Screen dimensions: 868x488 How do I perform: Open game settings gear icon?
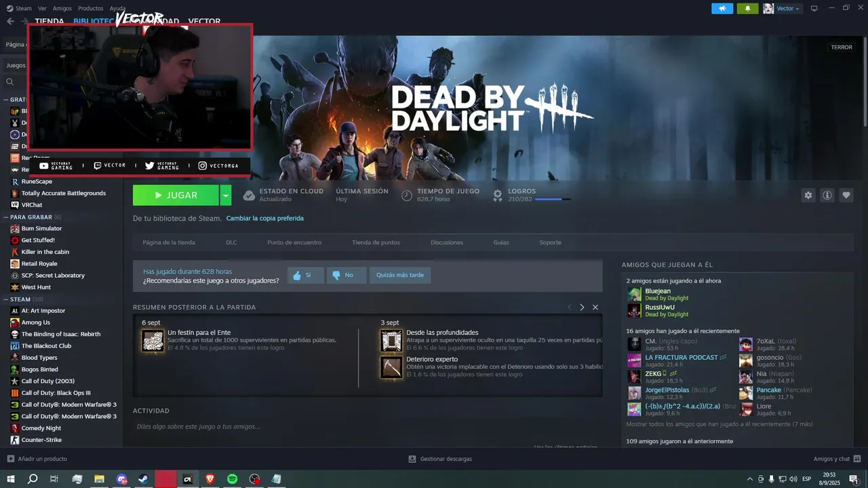click(x=808, y=195)
